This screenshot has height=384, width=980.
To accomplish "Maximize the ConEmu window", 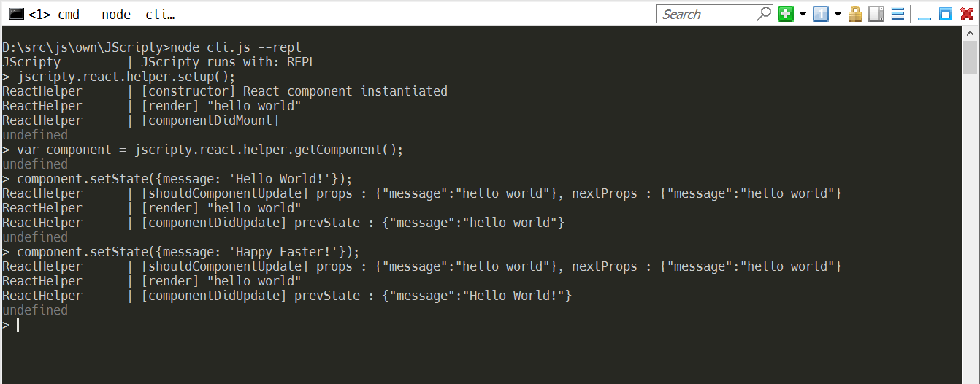I will click(946, 14).
